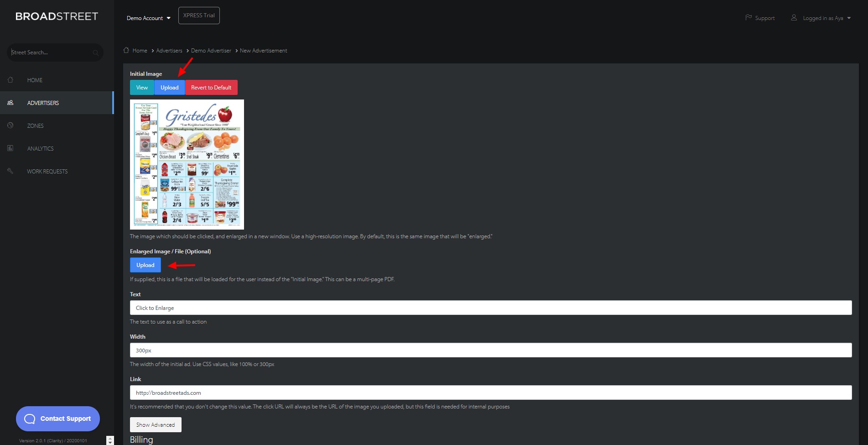868x445 pixels.
Task: Click the Broadstreet logo
Action: tap(57, 16)
